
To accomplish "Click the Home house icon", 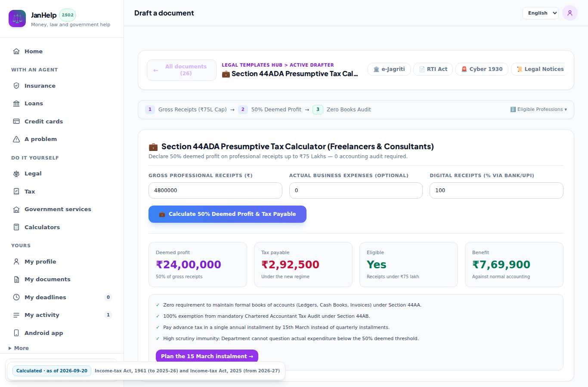I will click(16, 51).
